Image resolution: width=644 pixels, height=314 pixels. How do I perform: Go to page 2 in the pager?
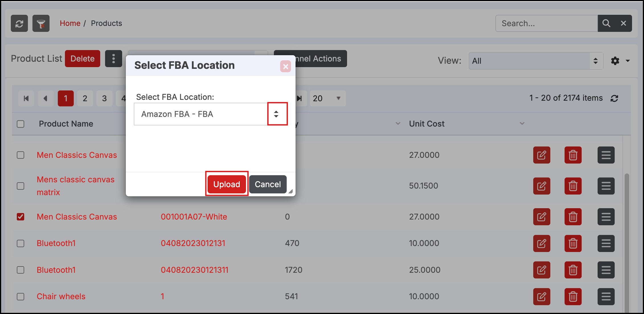click(x=85, y=98)
